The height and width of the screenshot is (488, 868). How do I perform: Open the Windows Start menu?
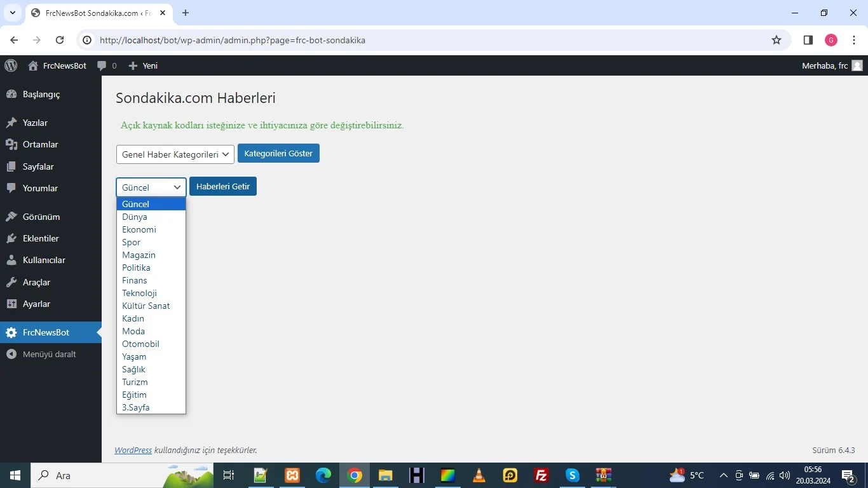tap(15, 475)
